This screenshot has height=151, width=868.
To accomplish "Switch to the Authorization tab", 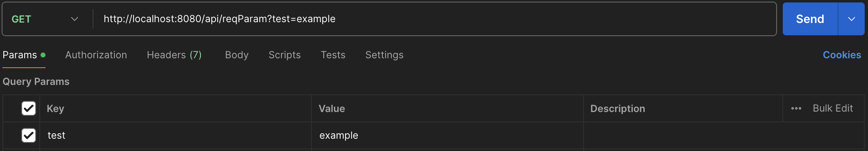I will click(x=96, y=55).
